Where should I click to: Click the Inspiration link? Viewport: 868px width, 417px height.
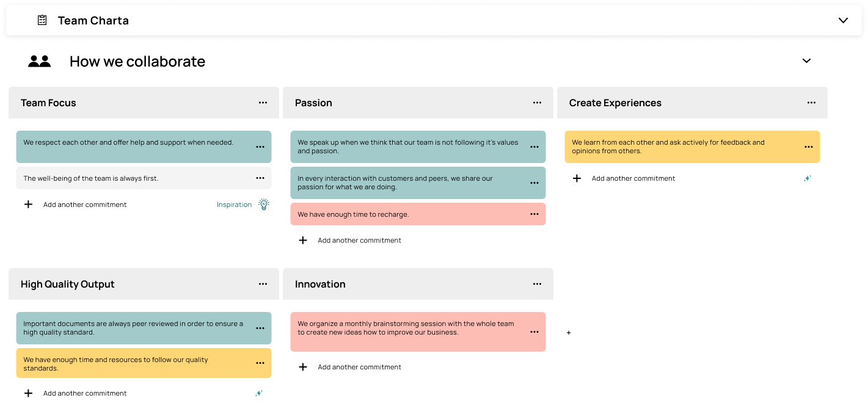tap(234, 205)
